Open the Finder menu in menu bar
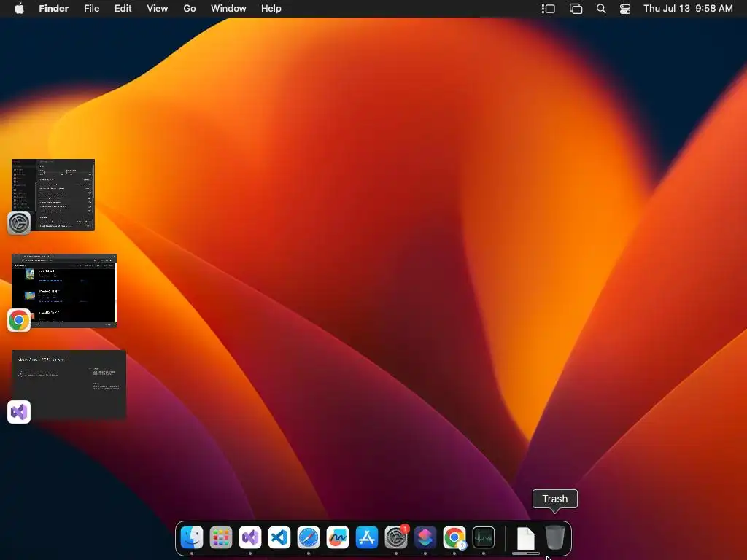The height and width of the screenshot is (560, 747). click(x=54, y=8)
